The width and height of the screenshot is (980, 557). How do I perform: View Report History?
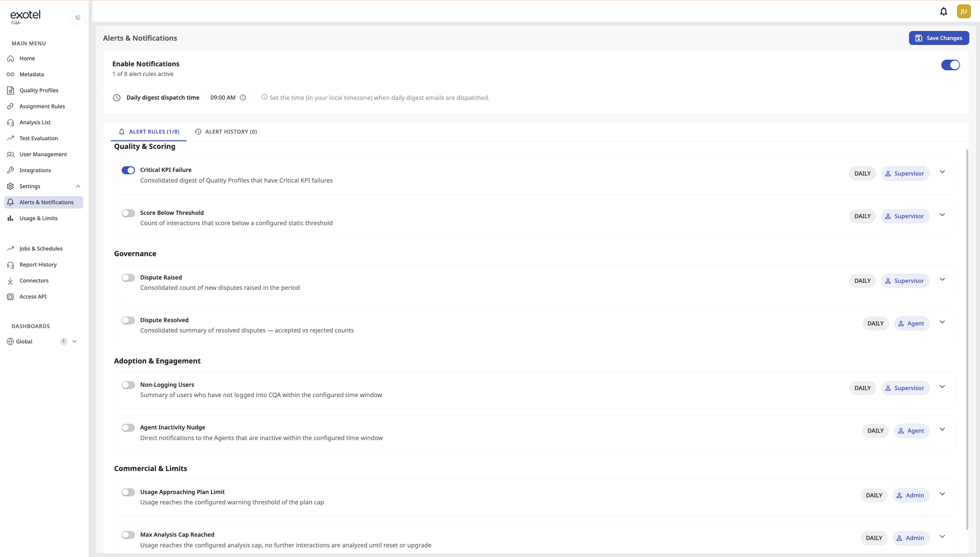point(44,265)
